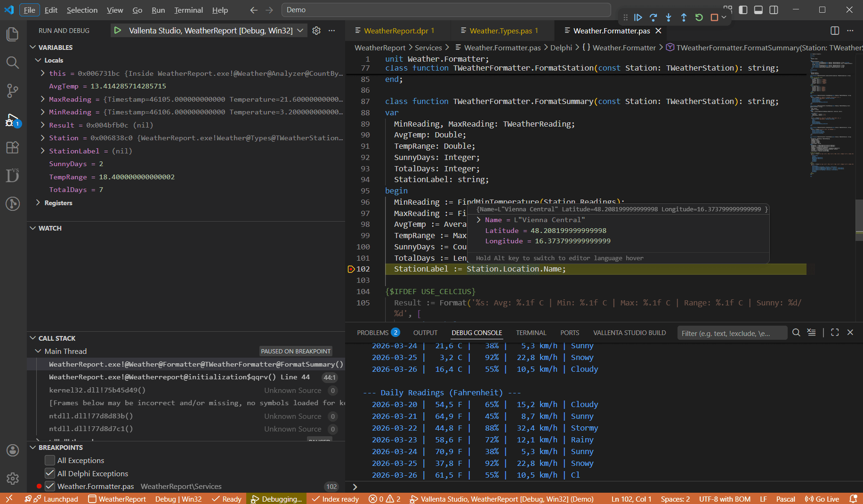
Task: Disable the Weather.Formatter.pas line 102 breakpoint
Action: tap(50, 486)
